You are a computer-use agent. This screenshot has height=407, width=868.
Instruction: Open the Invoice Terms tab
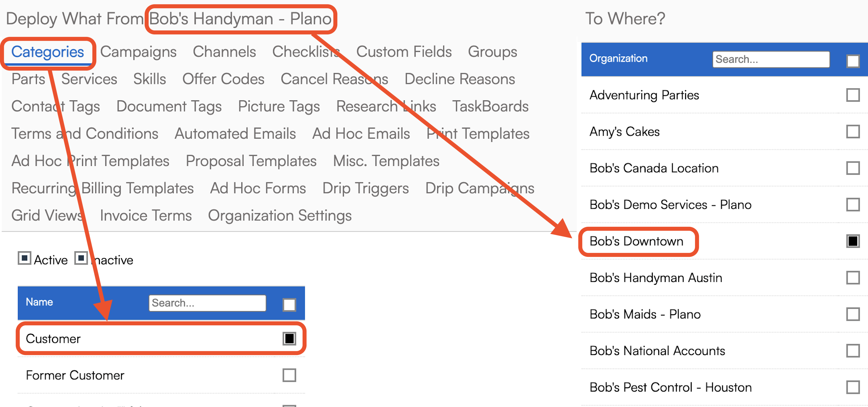coord(146,216)
